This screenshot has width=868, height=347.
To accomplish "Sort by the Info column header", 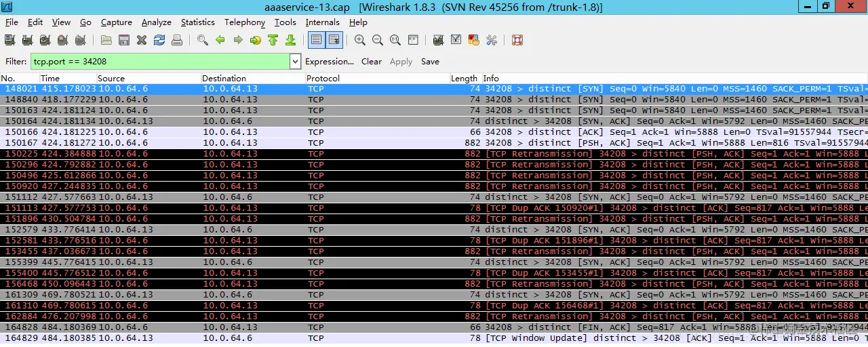I will pos(675,79).
